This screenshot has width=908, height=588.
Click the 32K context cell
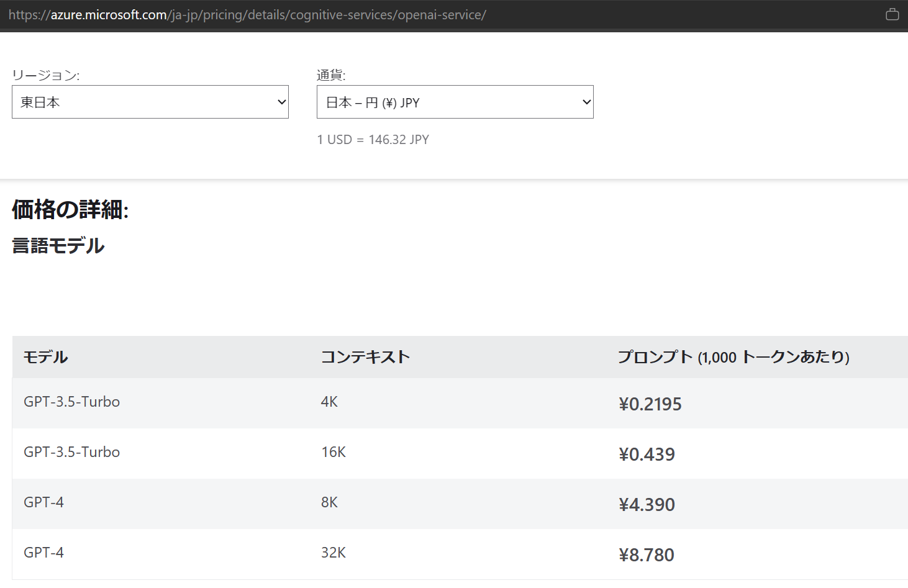pos(334,553)
